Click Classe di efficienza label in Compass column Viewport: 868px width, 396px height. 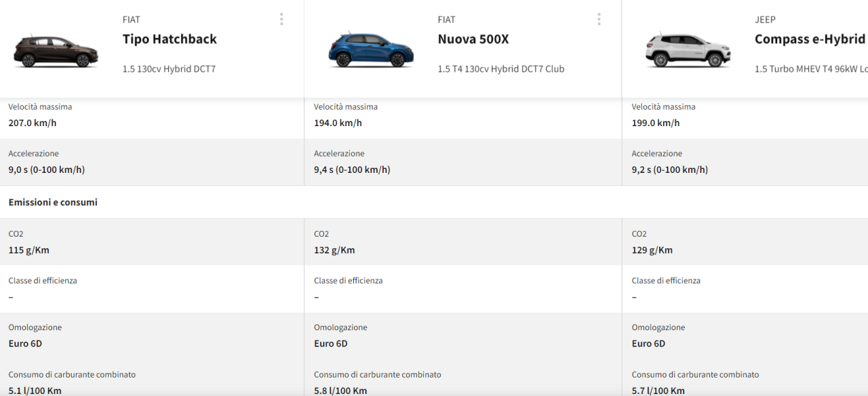666,281
